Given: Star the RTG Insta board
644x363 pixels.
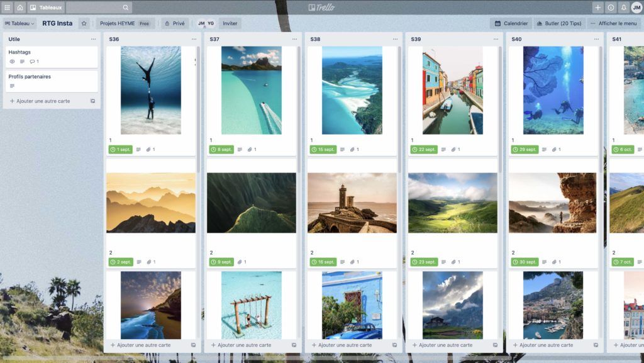Looking at the screenshot, I should tap(84, 23).
